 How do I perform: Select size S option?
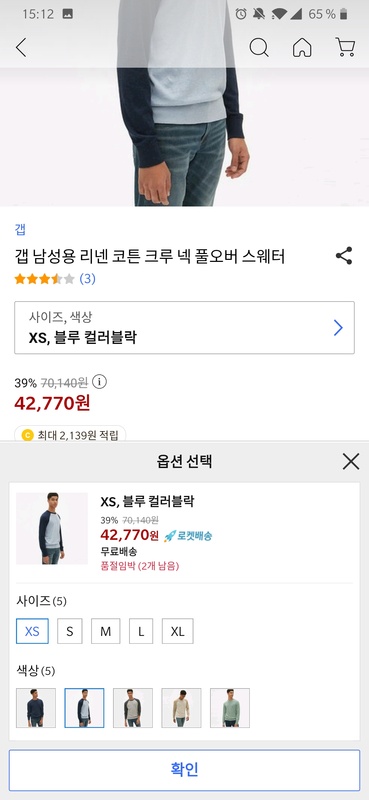click(70, 631)
